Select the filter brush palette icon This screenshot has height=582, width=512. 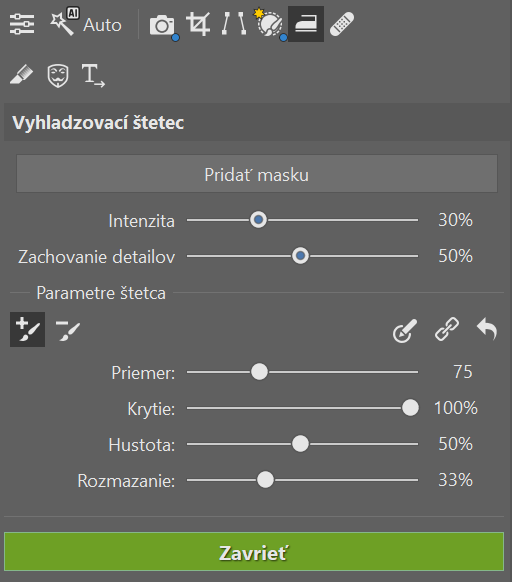pyautogui.click(x=269, y=23)
